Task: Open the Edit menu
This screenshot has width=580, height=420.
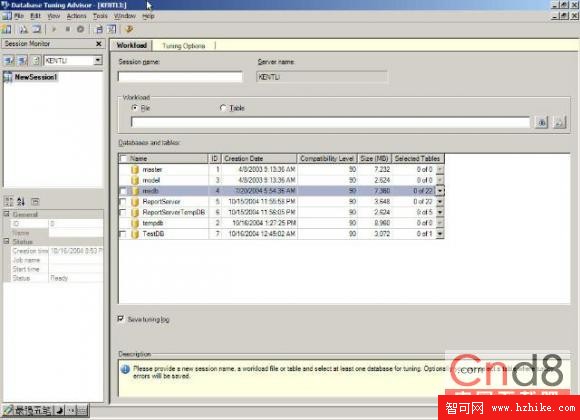Action: [36, 16]
